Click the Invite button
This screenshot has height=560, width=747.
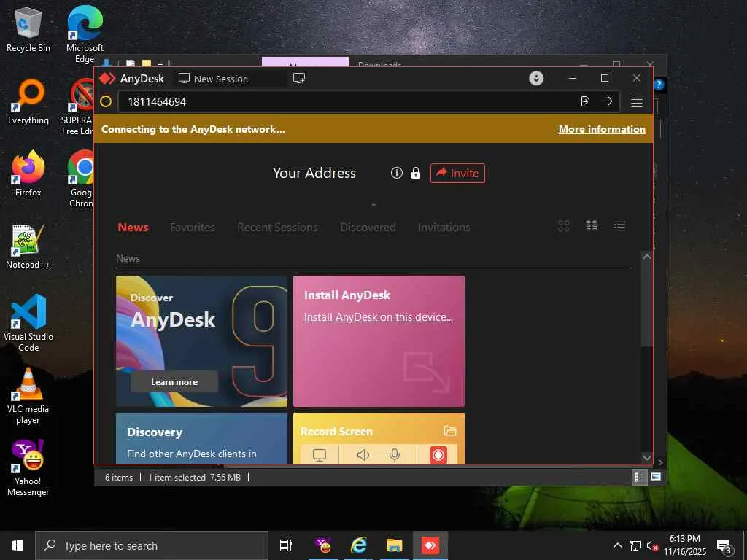pos(457,173)
